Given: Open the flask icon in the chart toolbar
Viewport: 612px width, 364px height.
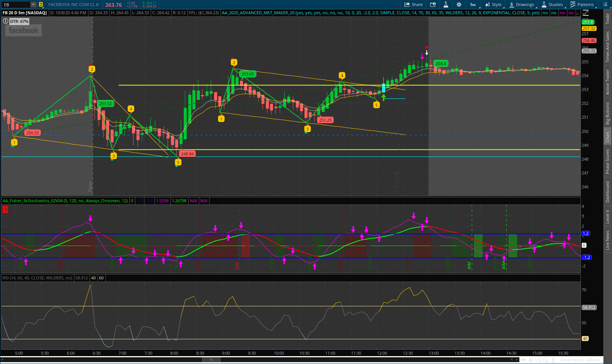Looking at the screenshot, I should coord(445,4).
